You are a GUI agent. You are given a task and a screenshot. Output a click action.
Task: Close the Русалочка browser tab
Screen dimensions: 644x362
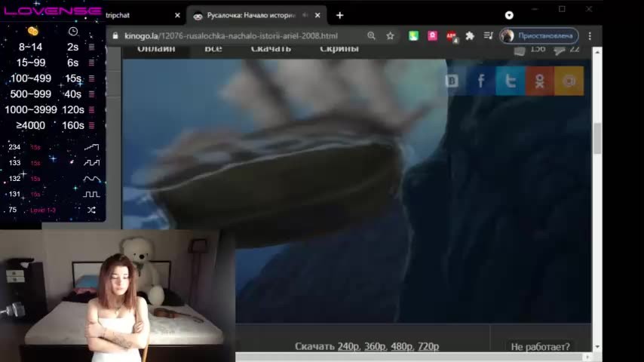(x=317, y=15)
